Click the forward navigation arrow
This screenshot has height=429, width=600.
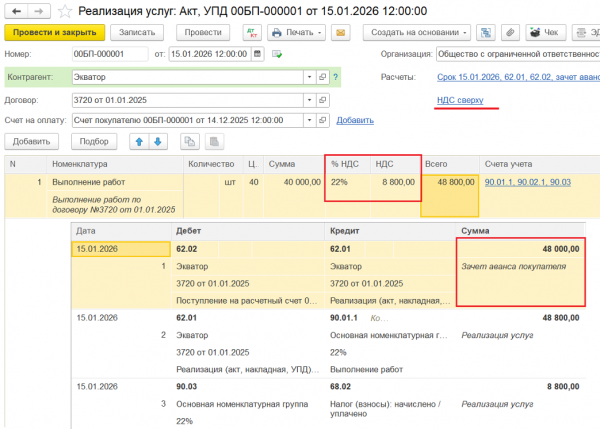click(x=36, y=11)
